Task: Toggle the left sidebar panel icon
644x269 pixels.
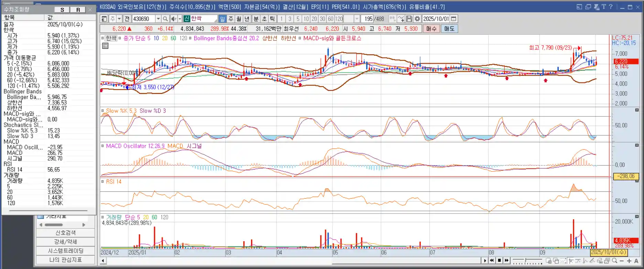Action: [104, 19]
